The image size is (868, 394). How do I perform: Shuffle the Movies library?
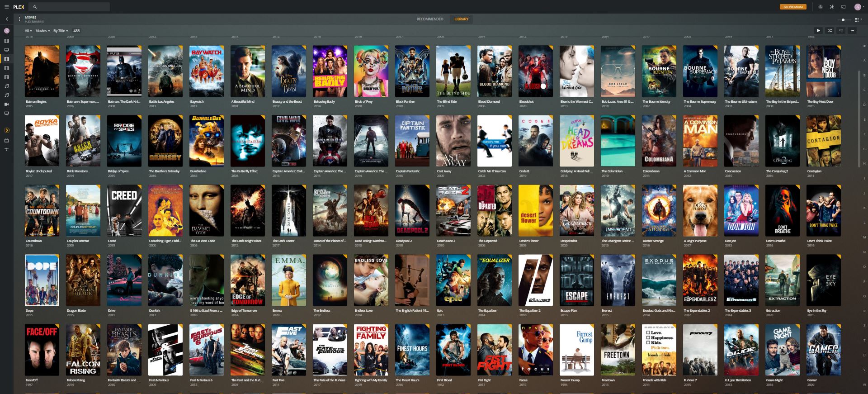830,31
